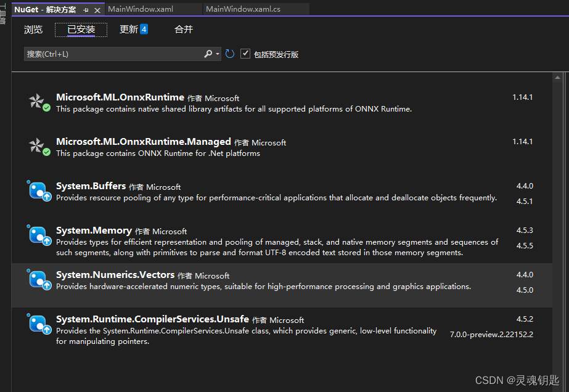Click version 7.0.0-preview.2.22152.2
Image resolution: width=569 pixels, height=392 pixels.
[491, 334]
